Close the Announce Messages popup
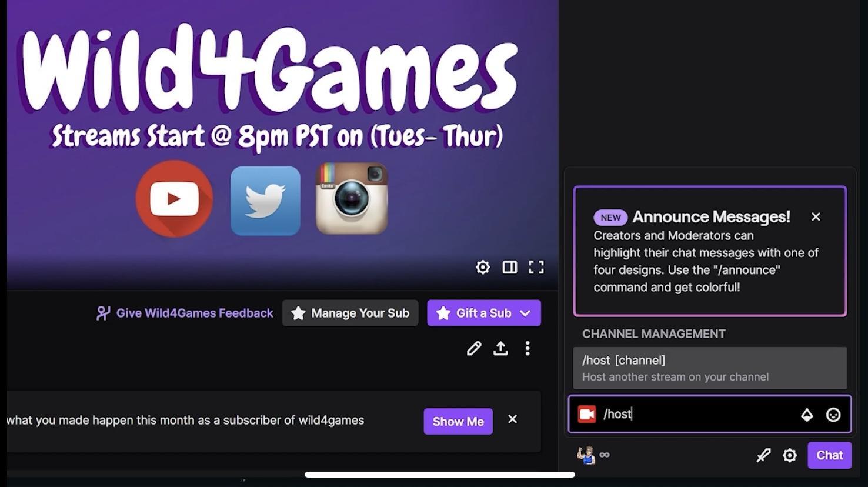The width and height of the screenshot is (868, 487). (x=816, y=217)
